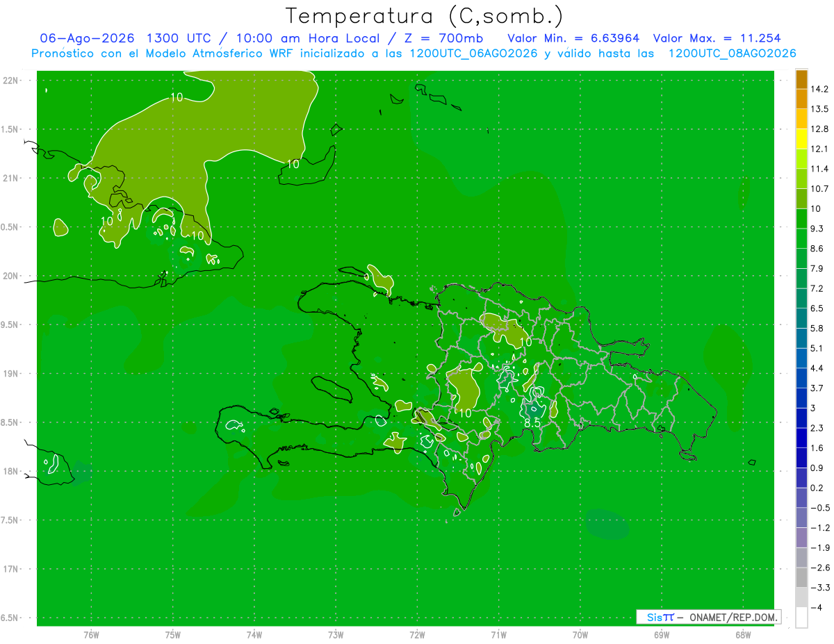Click the '-4' color scale label
This screenshot has height=644, width=834.
(816, 608)
